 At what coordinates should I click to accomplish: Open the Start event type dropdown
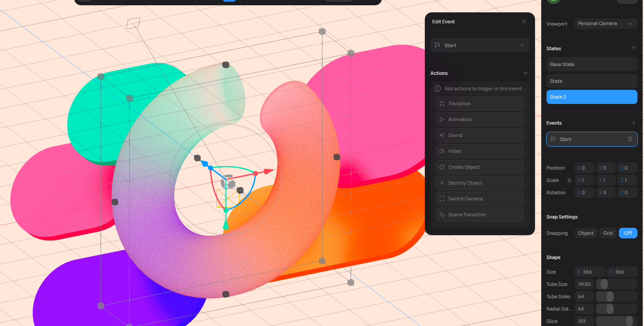(x=479, y=45)
